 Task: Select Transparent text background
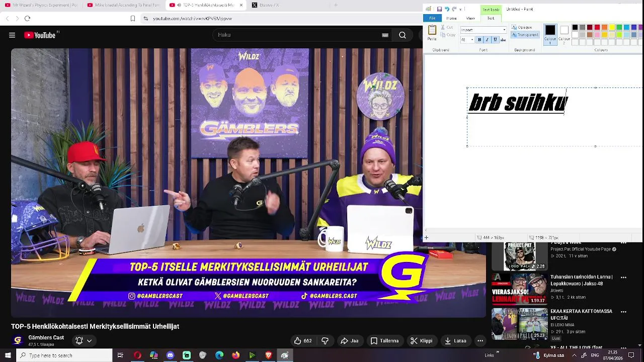click(525, 35)
